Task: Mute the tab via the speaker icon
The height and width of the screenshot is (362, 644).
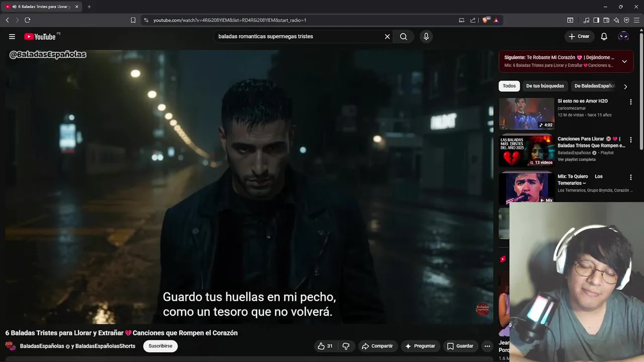Action: [x=14, y=7]
